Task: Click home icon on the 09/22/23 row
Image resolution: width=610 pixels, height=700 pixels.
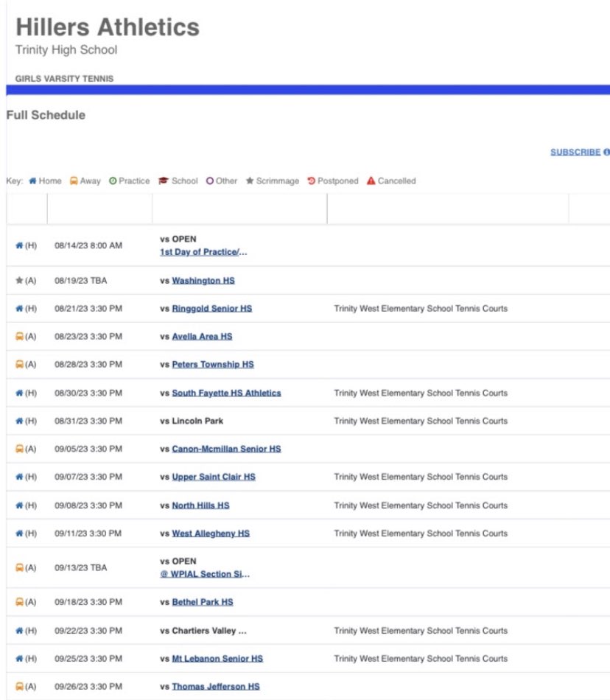Action: coord(19,631)
